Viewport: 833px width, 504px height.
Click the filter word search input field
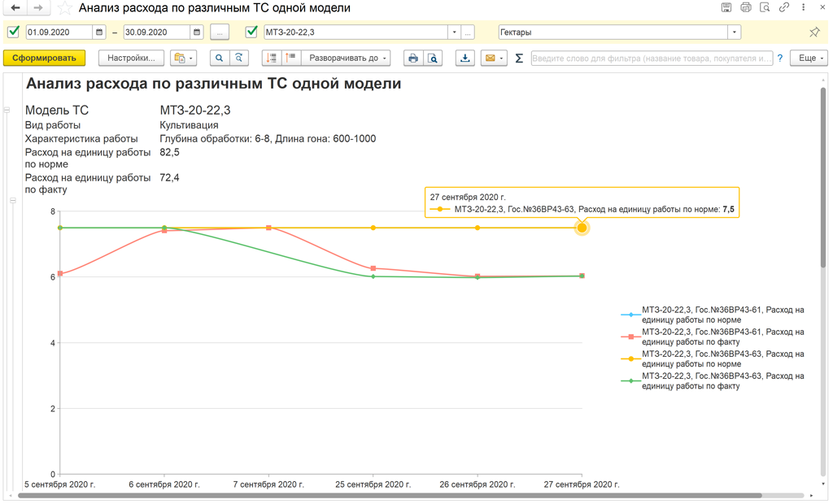click(x=651, y=59)
